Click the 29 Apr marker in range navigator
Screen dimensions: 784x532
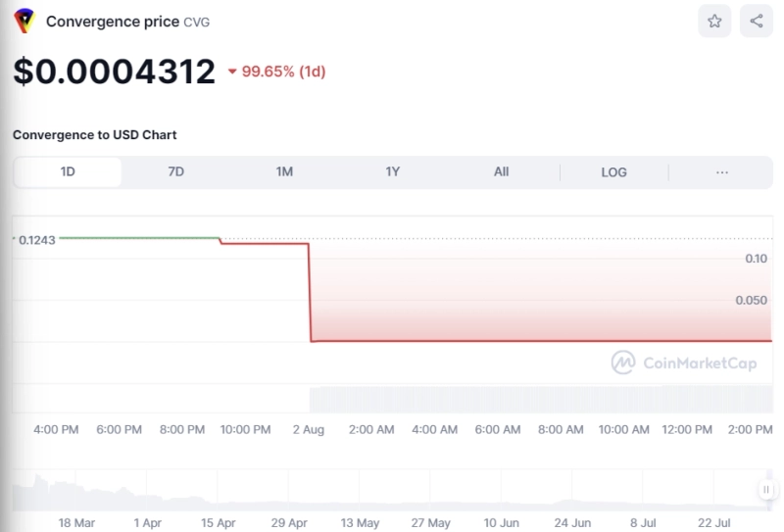pos(290,523)
